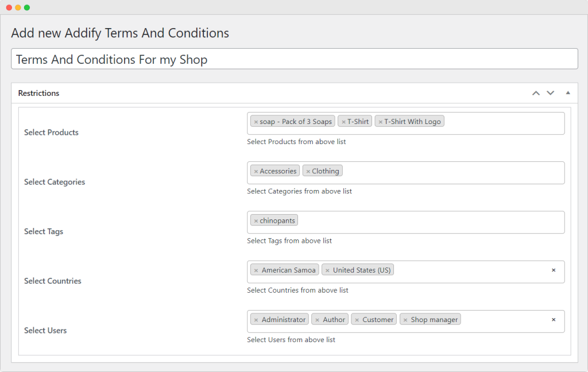Image resolution: width=588 pixels, height=372 pixels.
Task: Move Restrictions panel down
Action: pyautogui.click(x=550, y=93)
